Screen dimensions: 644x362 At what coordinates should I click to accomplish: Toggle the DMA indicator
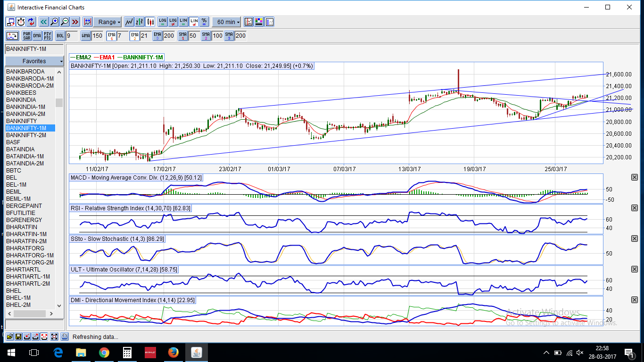pos(37,35)
